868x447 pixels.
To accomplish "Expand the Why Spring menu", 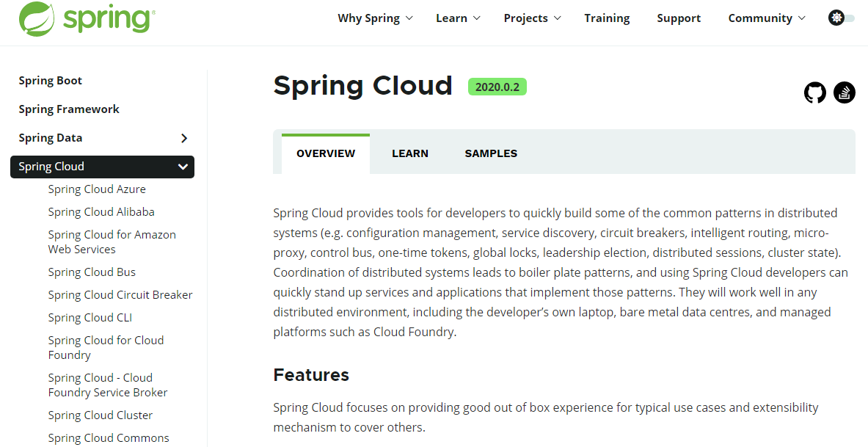I will pyautogui.click(x=376, y=18).
